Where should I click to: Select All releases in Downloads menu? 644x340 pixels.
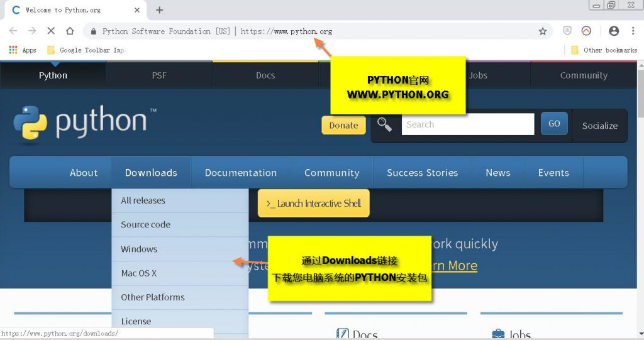(143, 200)
